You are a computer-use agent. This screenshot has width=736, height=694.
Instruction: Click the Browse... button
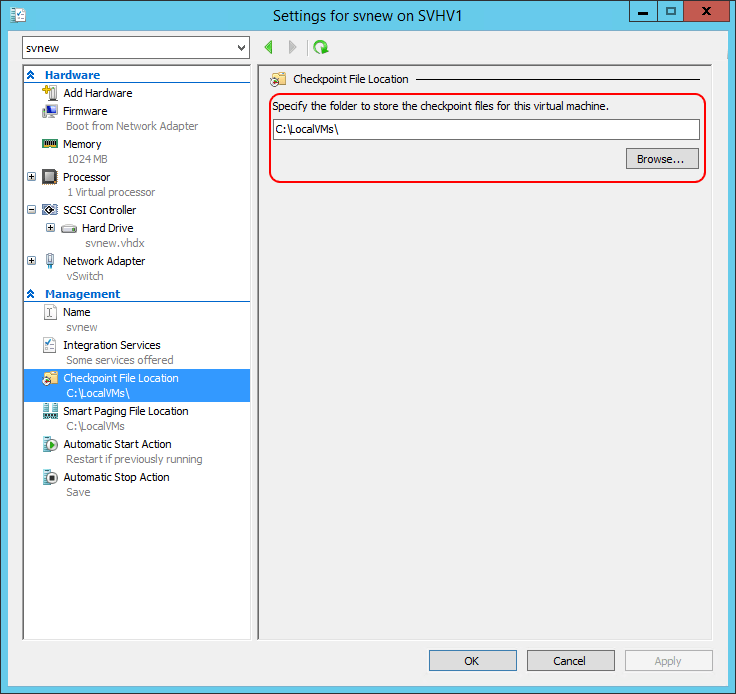pyautogui.click(x=661, y=159)
